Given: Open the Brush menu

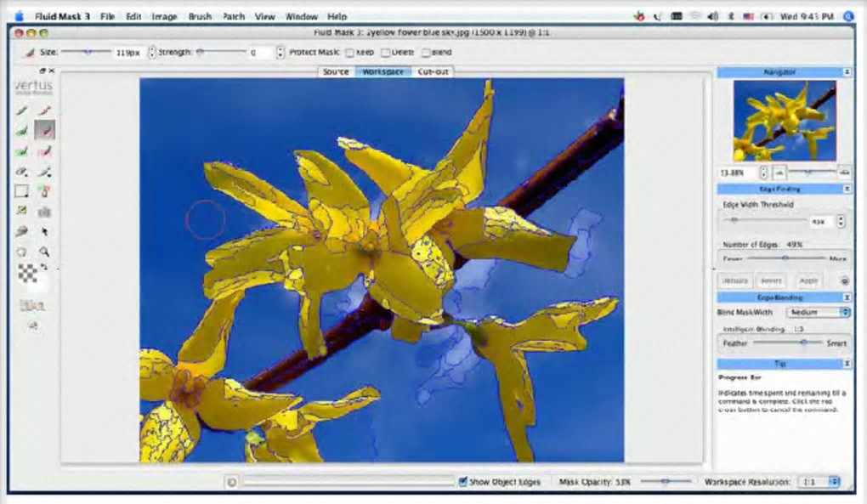Looking at the screenshot, I should (200, 17).
